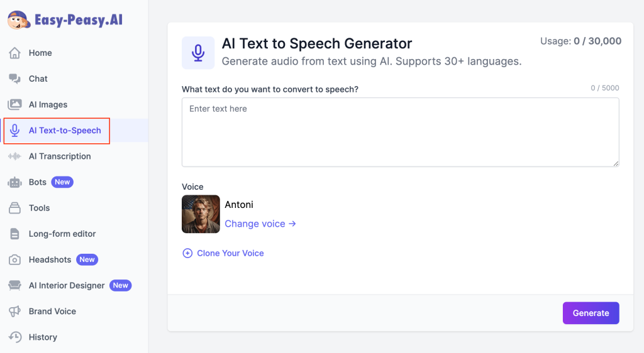Open the AI Text-to-Speech menu item
Screen dimensions: 644x353
(x=64, y=131)
